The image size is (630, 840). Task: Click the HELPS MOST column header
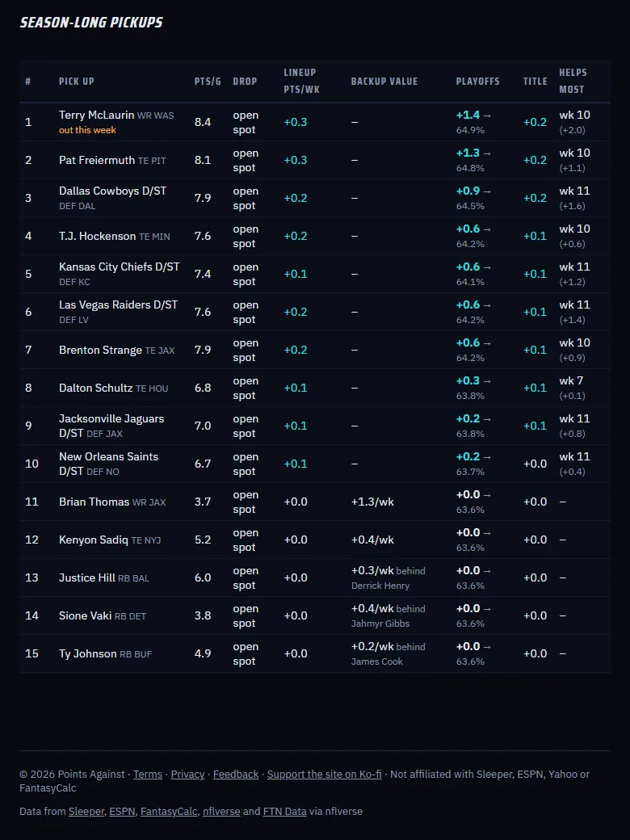coord(573,81)
